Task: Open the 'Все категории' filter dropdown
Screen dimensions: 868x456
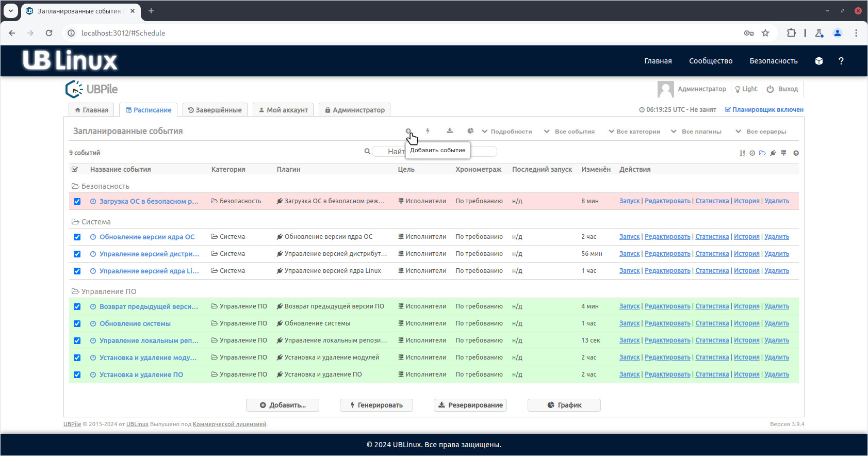Action: tap(634, 132)
